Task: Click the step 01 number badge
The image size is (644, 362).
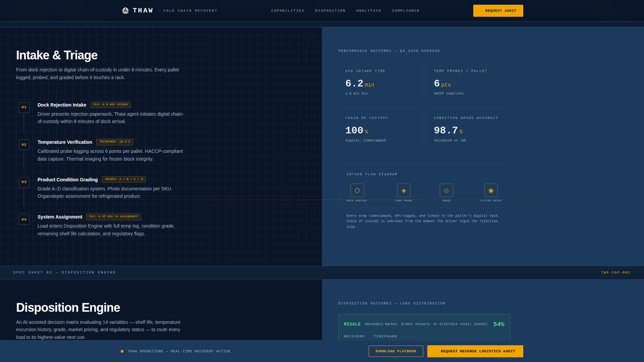Action: coord(24,107)
